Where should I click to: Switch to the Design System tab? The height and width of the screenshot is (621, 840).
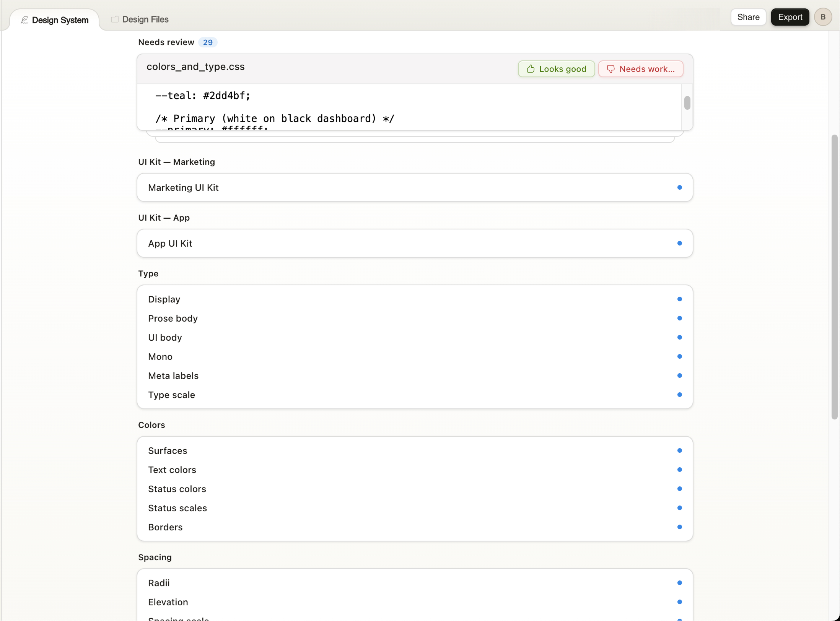click(54, 20)
